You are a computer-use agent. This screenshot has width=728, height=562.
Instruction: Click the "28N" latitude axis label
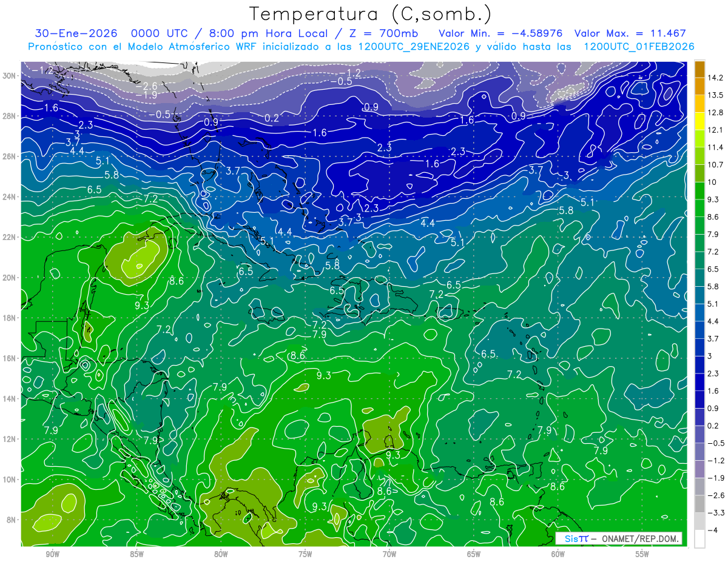pos(10,116)
